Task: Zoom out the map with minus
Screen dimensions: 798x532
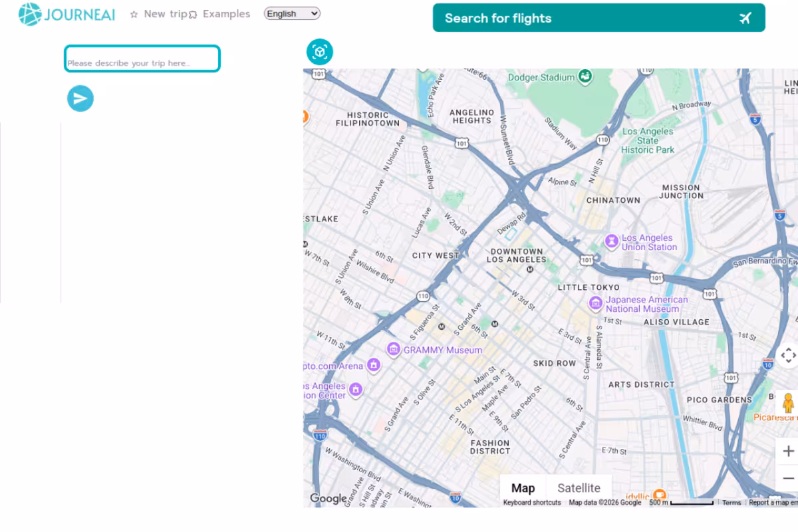Action: tap(788, 478)
